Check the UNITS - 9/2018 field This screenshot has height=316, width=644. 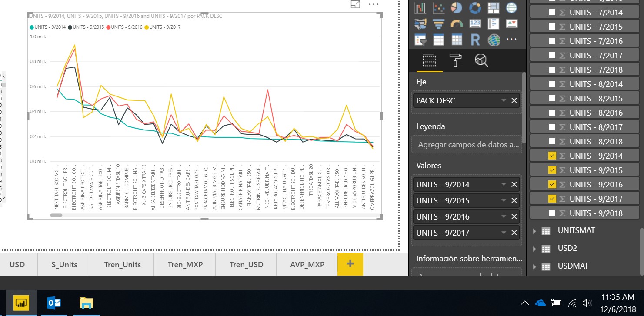[x=552, y=213]
